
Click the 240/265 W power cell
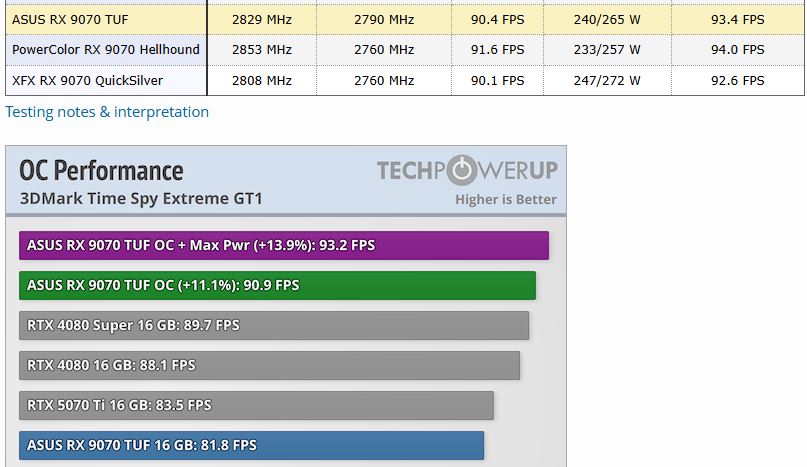(x=607, y=19)
